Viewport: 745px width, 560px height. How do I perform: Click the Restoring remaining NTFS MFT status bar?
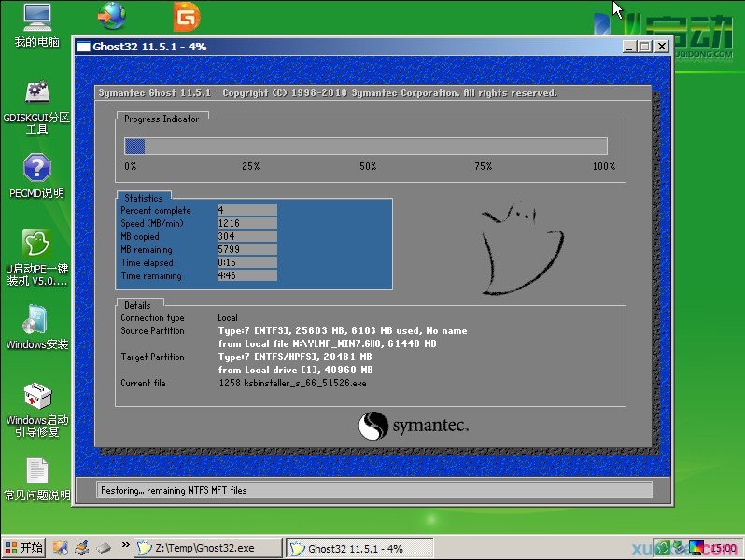click(x=374, y=490)
